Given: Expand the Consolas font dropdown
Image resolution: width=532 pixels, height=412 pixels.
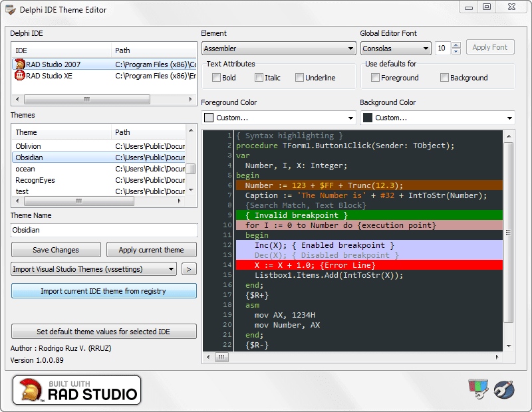Looking at the screenshot, I should [396, 49].
